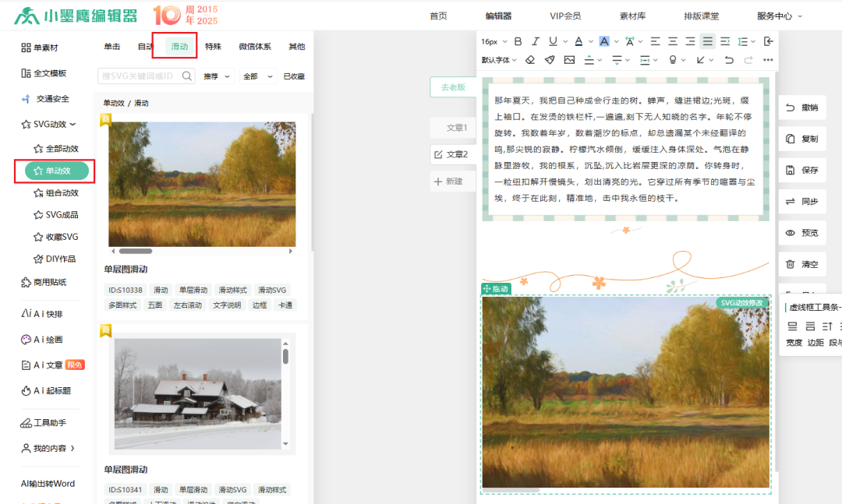Toggle bold formatting in editor toolbar
The image size is (842, 504).
tap(518, 41)
